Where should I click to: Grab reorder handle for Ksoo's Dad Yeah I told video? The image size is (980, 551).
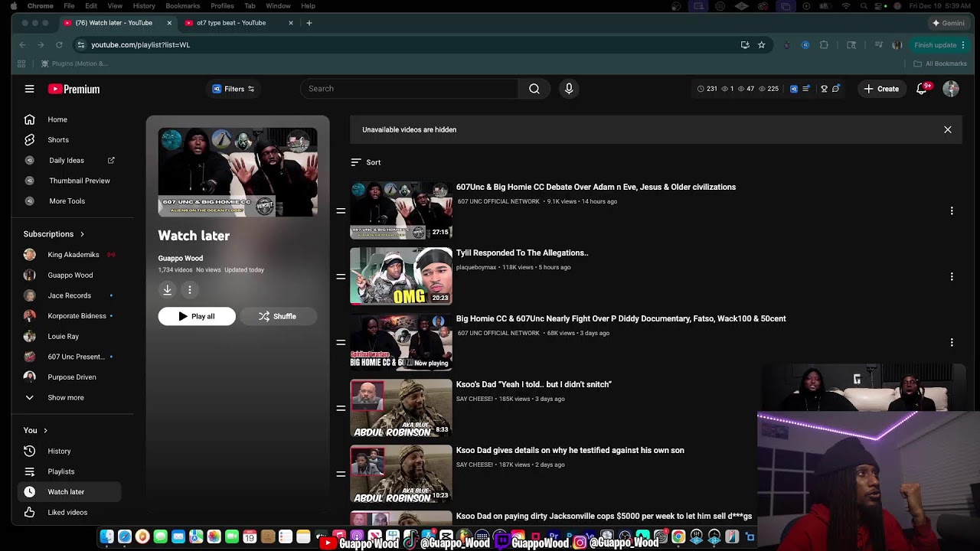341,408
